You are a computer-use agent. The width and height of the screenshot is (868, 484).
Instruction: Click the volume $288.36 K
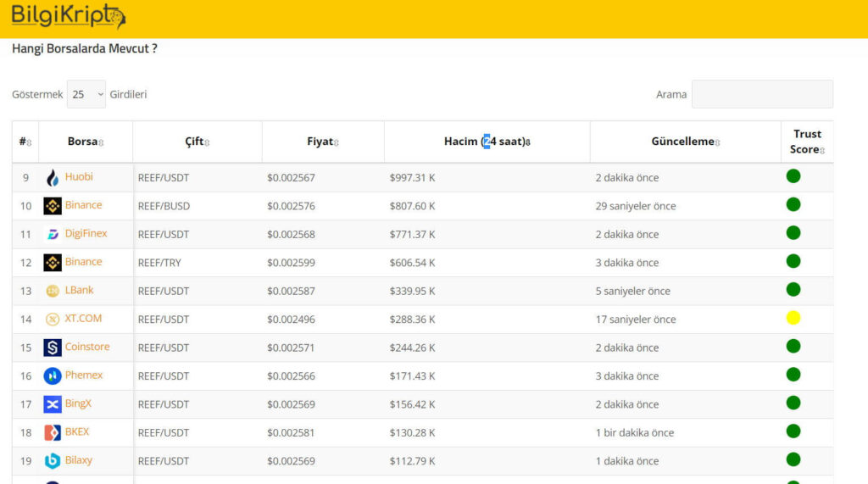click(x=413, y=320)
